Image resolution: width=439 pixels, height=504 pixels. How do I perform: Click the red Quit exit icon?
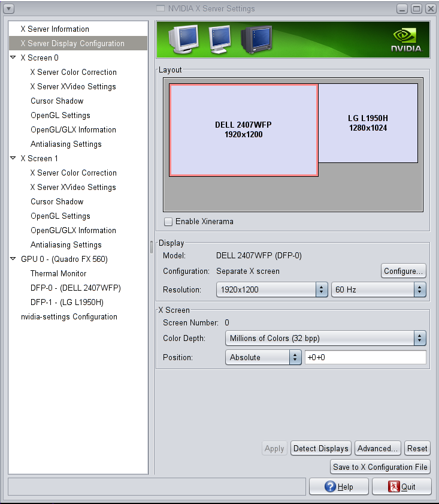[x=393, y=487]
